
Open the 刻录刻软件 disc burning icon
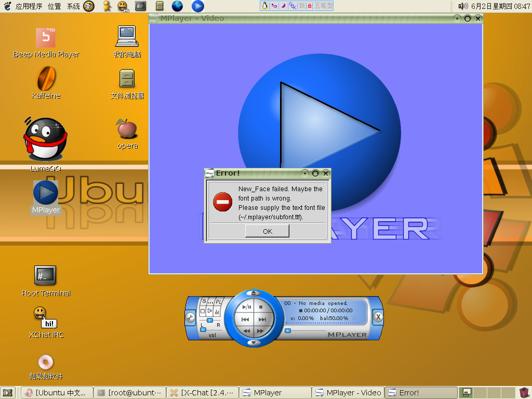[x=46, y=367]
